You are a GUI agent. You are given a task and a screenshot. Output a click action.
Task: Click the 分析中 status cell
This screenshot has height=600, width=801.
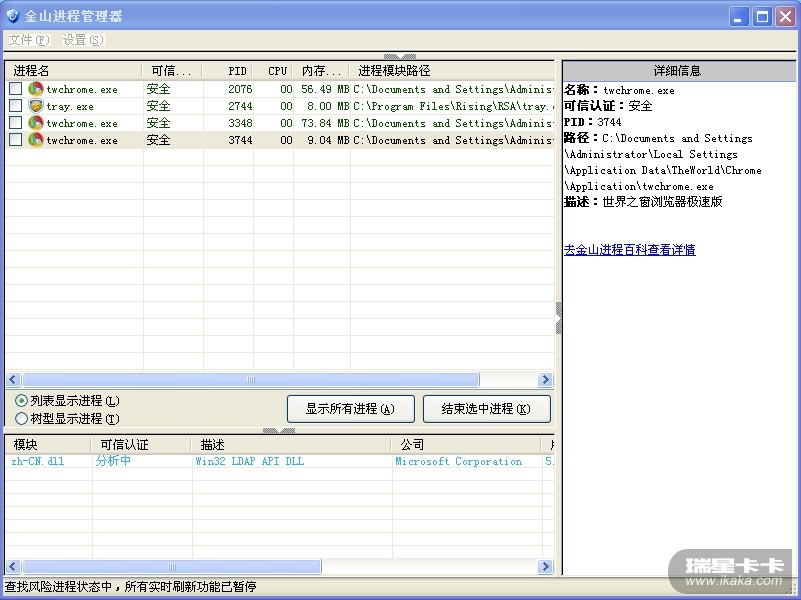[113, 461]
